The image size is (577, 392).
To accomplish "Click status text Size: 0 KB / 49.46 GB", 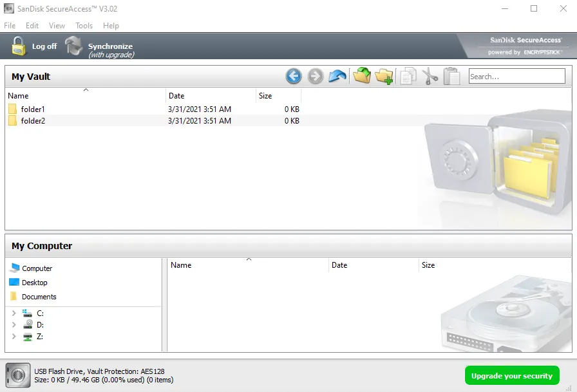I will tap(67, 380).
